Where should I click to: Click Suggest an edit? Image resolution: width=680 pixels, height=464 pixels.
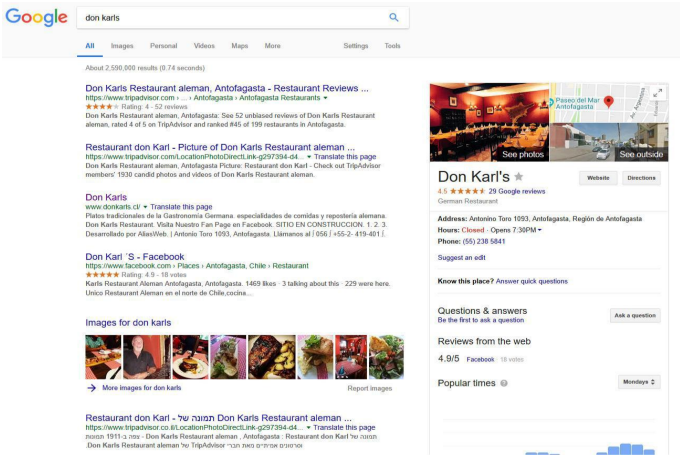coord(461,258)
